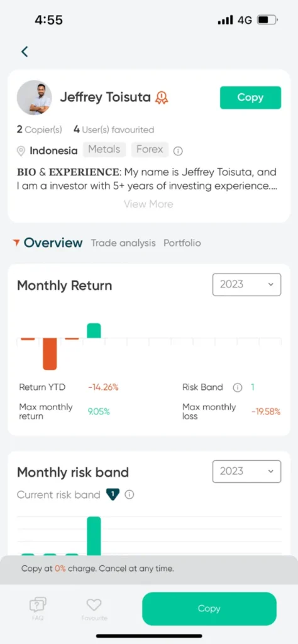Tap the green Copy button near name
The height and width of the screenshot is (644, 298).
tap(250, 97)
